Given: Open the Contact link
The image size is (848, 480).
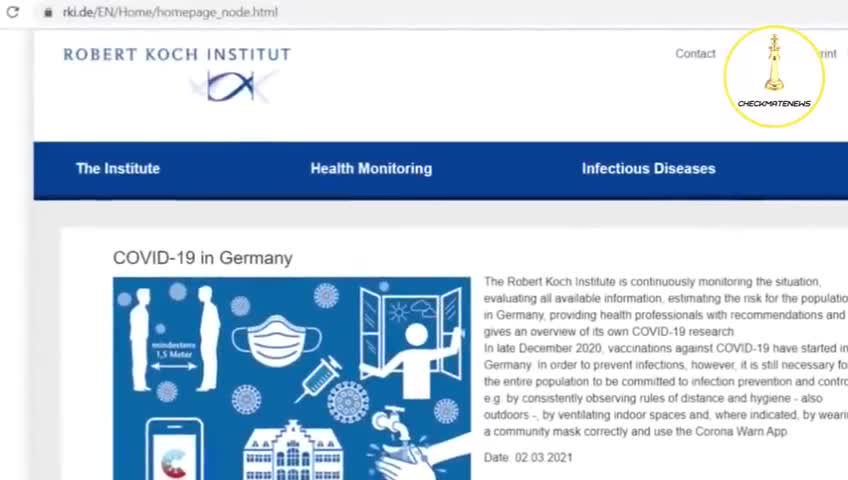Looking at the screenshot, I should tap(695, 54).
